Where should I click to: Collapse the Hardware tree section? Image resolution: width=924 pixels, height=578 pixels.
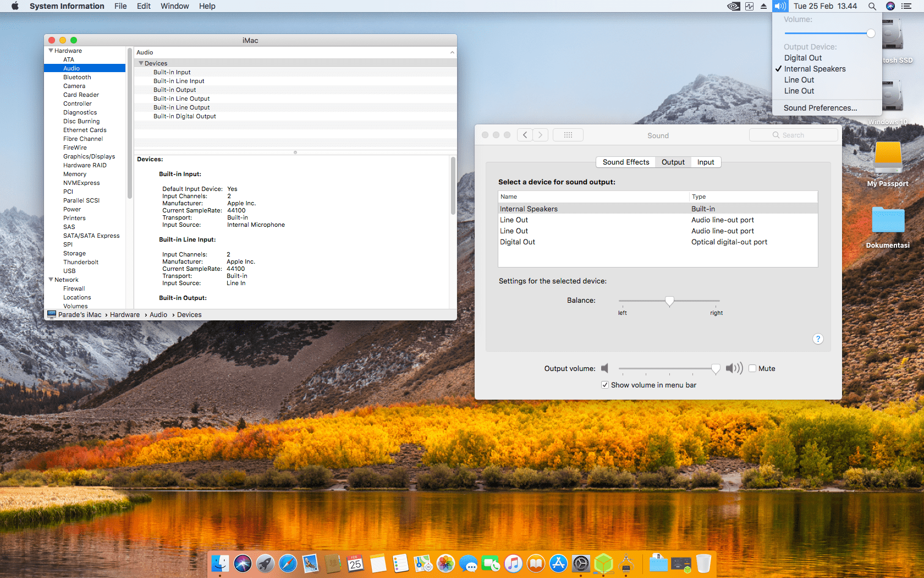click(51, 51)
